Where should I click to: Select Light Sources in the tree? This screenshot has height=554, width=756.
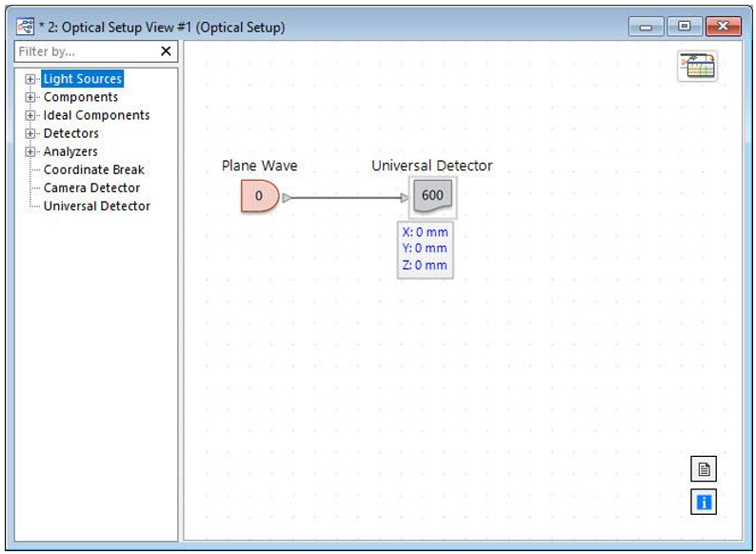click(x=83, y=79)
